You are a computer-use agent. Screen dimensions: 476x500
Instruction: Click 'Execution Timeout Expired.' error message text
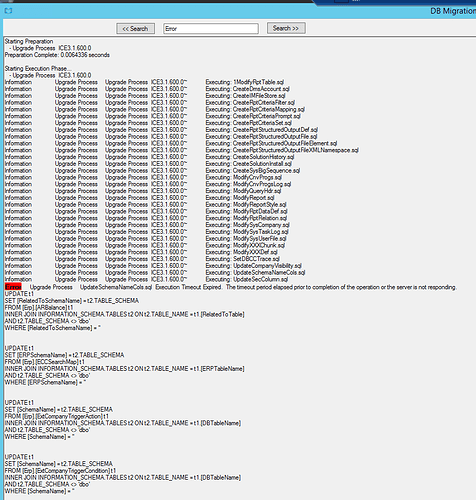(188, 287)
